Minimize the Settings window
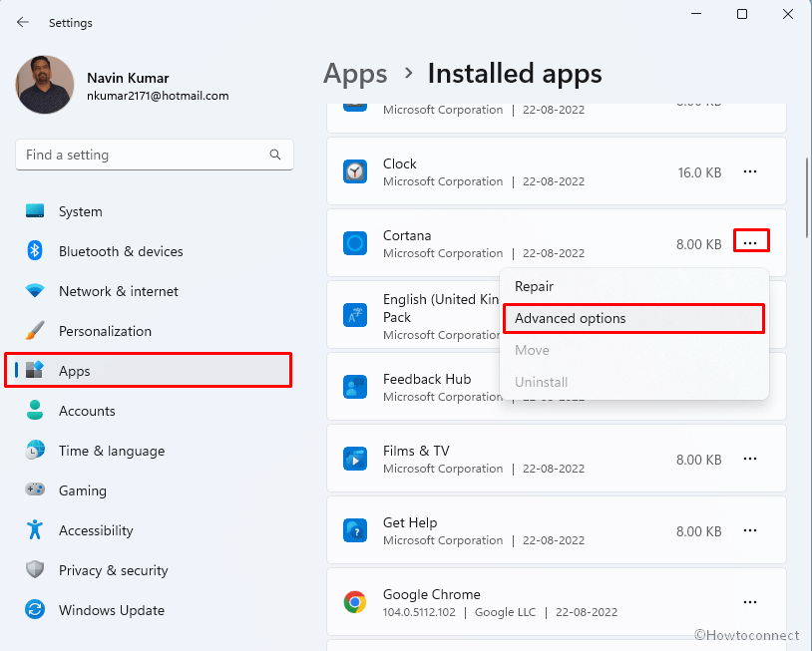 (696, 14)
